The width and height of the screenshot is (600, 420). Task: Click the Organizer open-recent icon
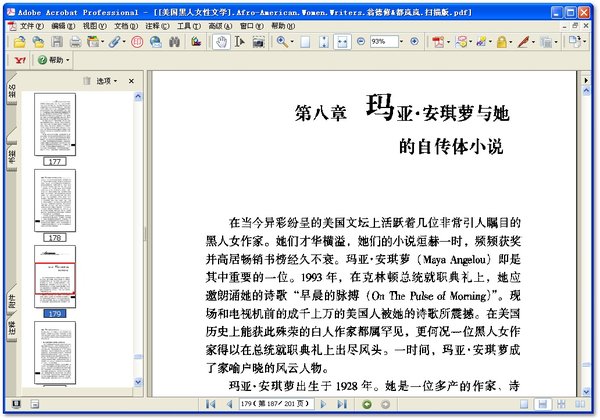click(x=38, y=41)
